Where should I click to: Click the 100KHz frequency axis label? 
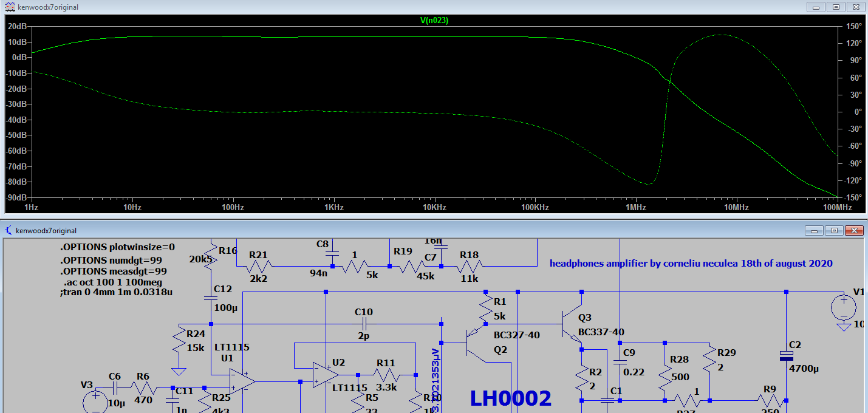[535, 208]
